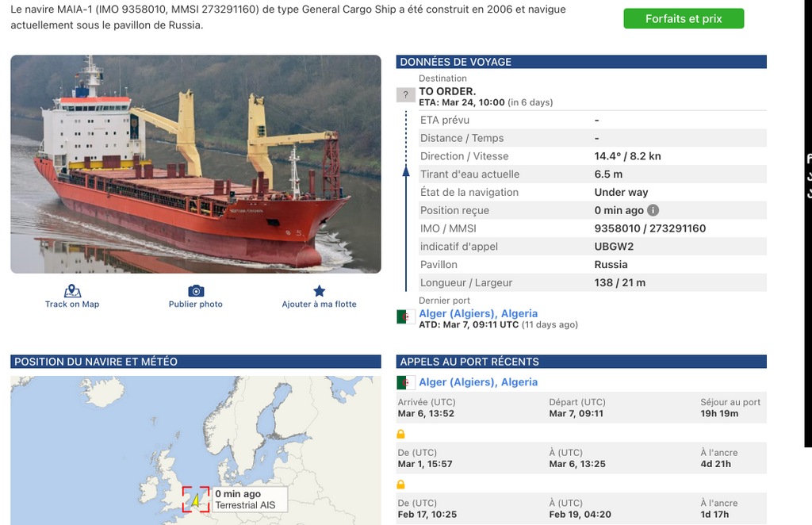Click the lock icon above Mar 1 row
Image resolution: width=812 pixels, height=525 pixels.
pos(400,434)
